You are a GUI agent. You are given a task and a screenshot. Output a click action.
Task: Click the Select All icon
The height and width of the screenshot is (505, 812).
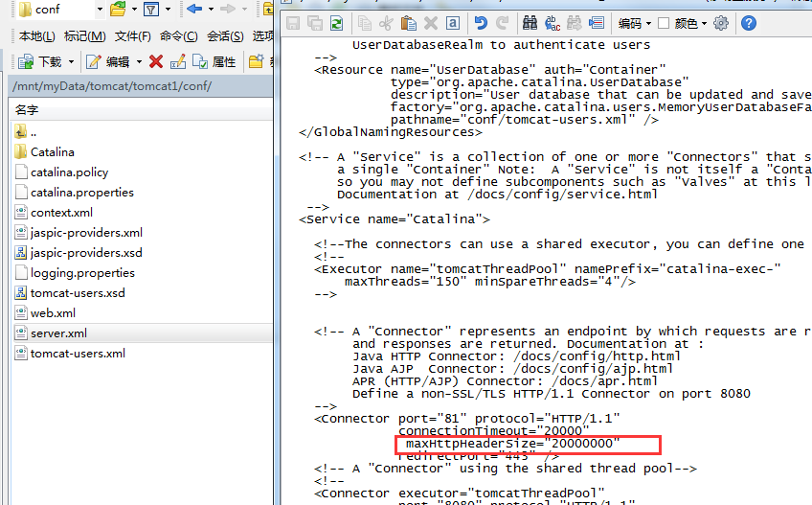tap(453, 23)
